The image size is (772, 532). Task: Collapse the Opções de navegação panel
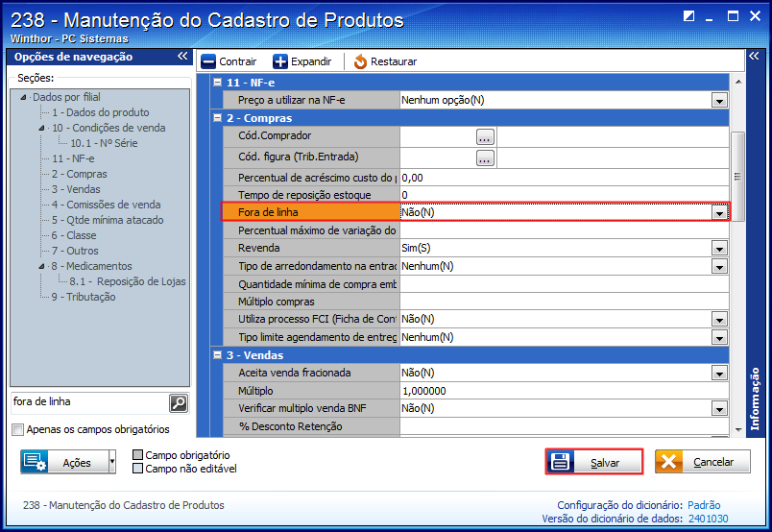182,56
